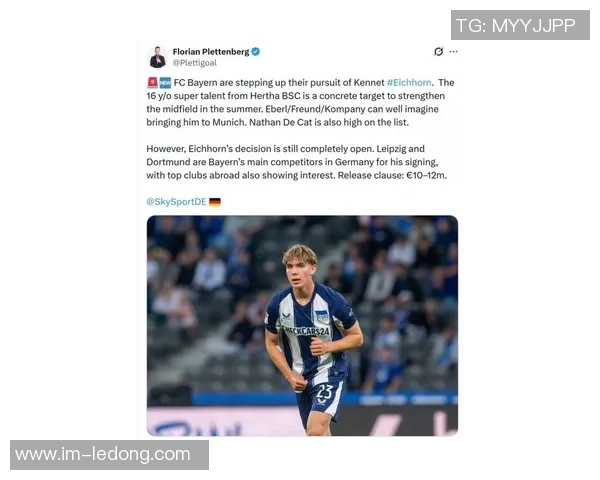Screen dimensions: 600x480
Task: Click the blue verified badge
Action: (x=256, y=52)
